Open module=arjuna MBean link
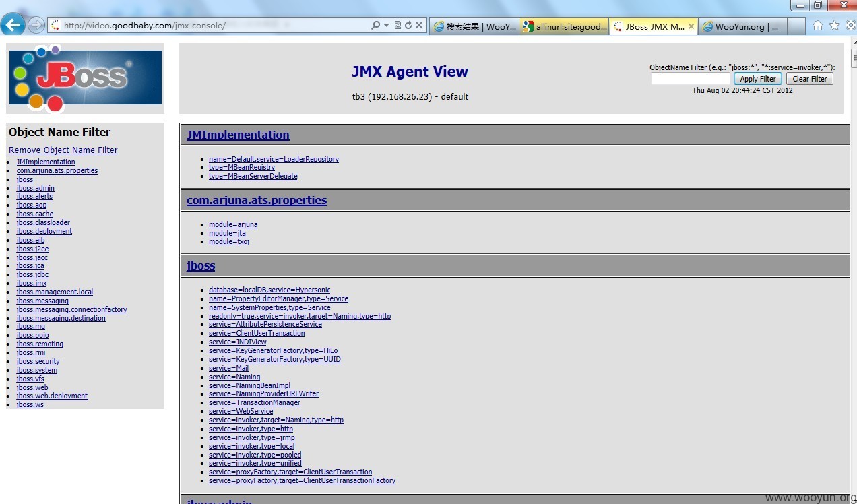The image size is (857, 504). [x=233, y=224]
